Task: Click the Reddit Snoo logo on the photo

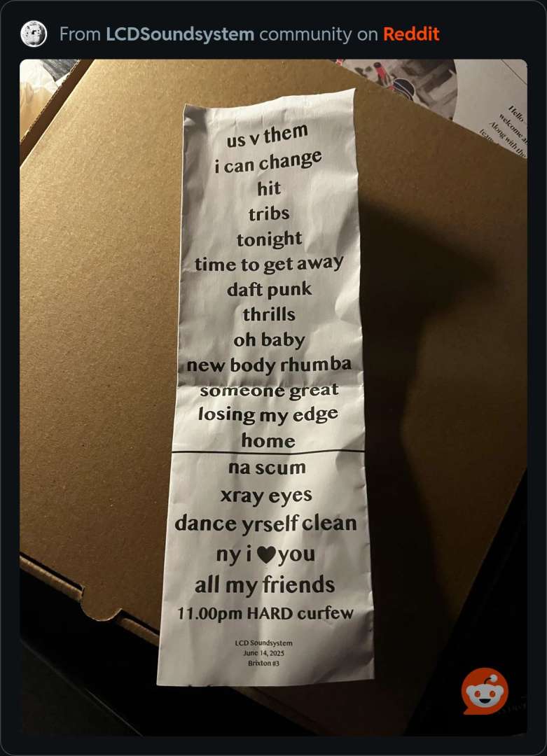Action: [485, 691]
